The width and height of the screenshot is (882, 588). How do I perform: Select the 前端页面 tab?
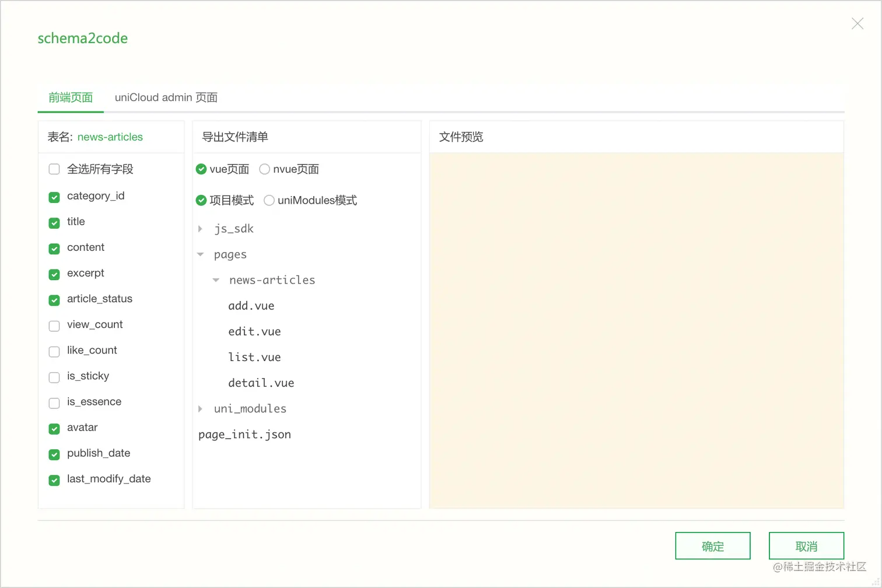pyautogui.click(x=70, y=97)
